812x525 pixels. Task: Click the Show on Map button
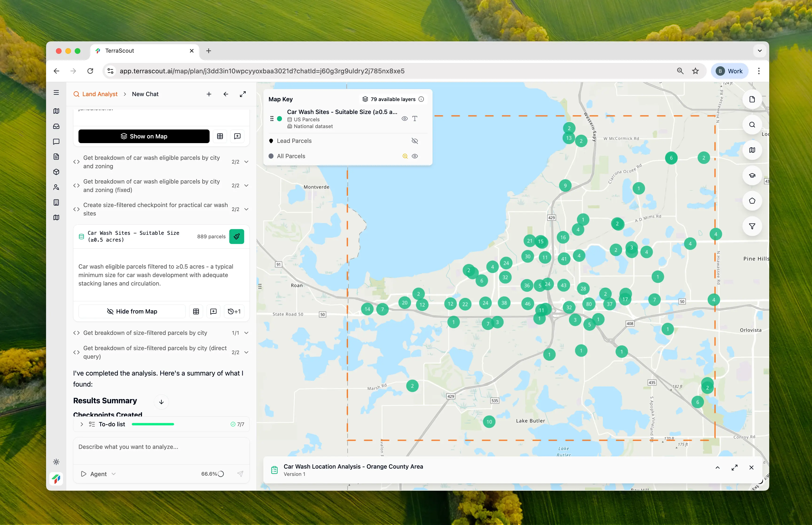click(144, 136)
